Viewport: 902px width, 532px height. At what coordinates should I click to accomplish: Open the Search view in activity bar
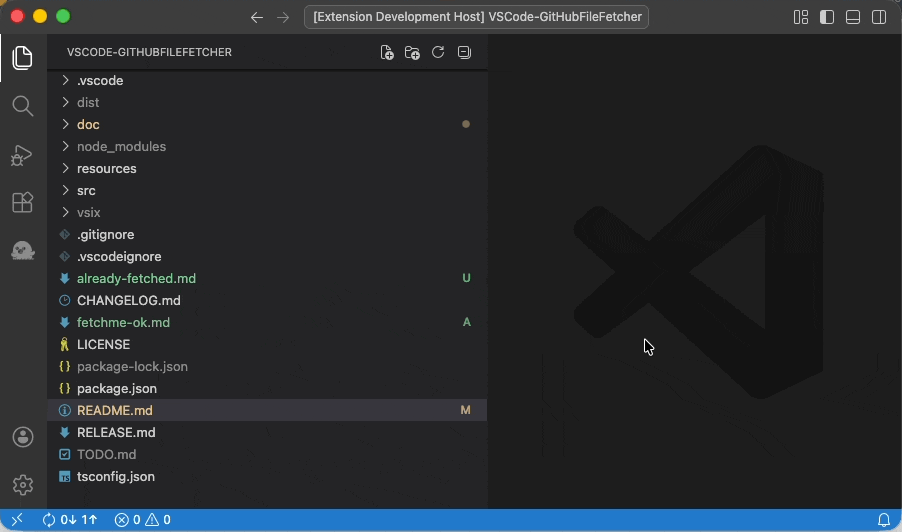pos(22,105)
